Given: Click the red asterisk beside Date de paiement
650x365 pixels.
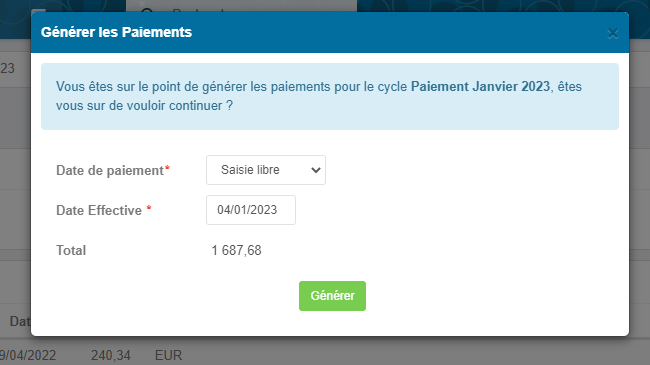Looking at the screenshot, I should (167, 168).
